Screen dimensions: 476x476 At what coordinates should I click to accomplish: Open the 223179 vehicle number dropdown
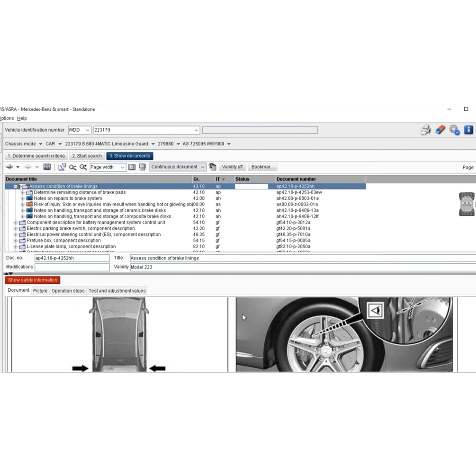tap(196, 130)
